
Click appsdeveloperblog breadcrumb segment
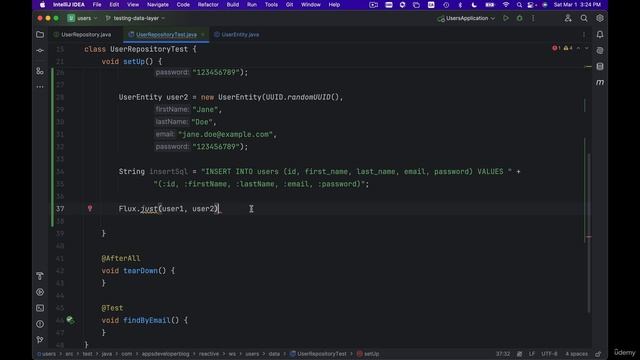(x=165, y=354)
